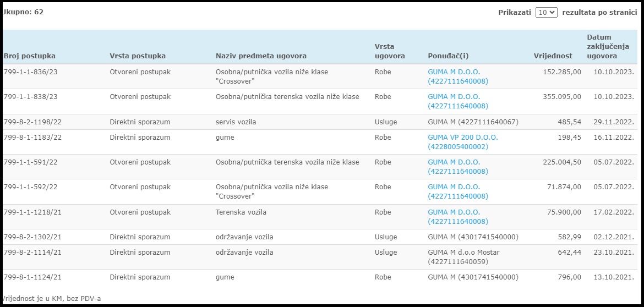
Task: Sort by Naziv predmeta ugovora header
Action: tap(261, 56)
